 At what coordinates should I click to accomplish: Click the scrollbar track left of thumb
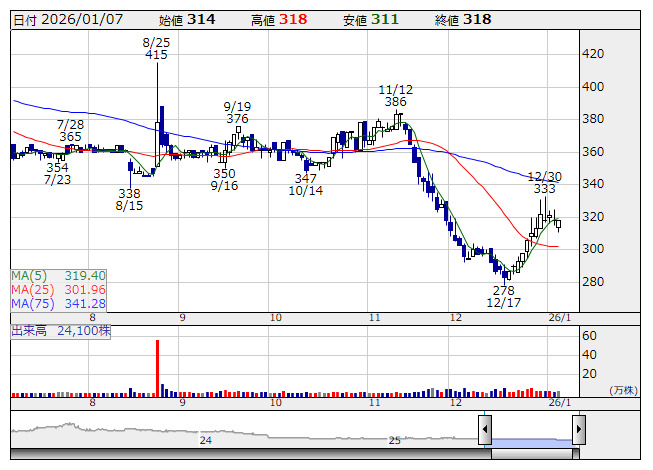click(x=251, y=454)
